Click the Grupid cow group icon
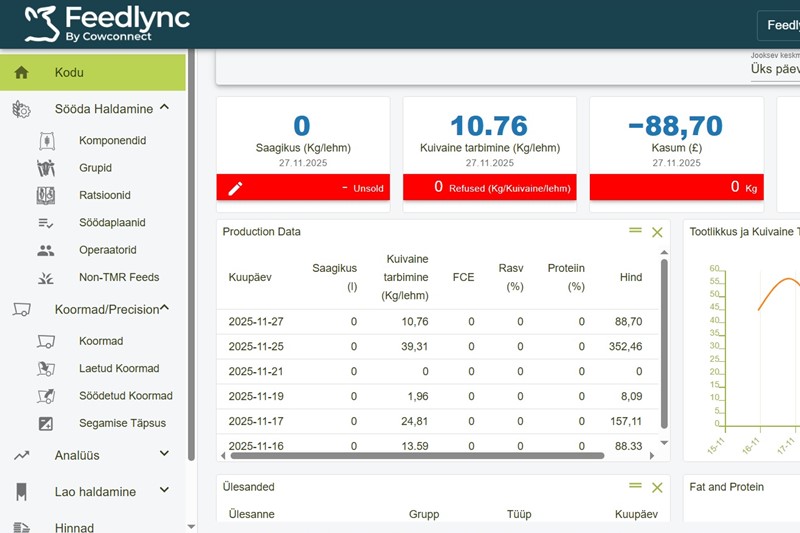800x533 pixels. coord(46,168)
